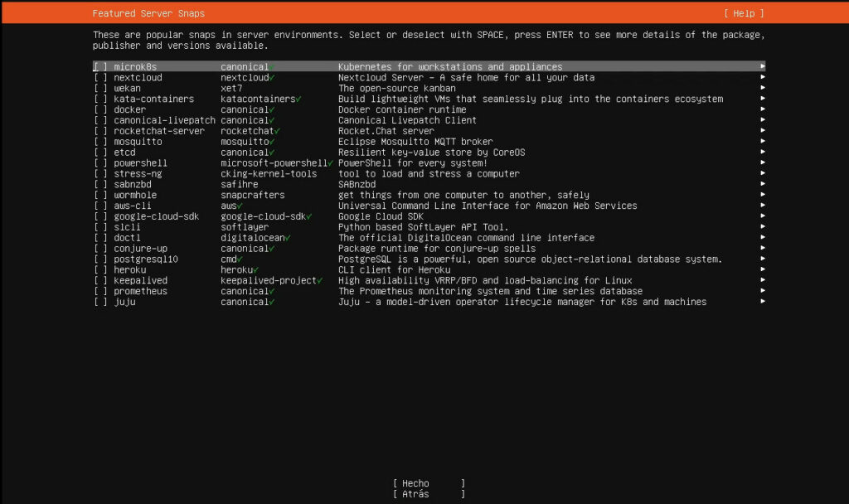Go back with the Atrás button
Image resolution: width=849 pixels, height=504 pixels.
point(429,494)
